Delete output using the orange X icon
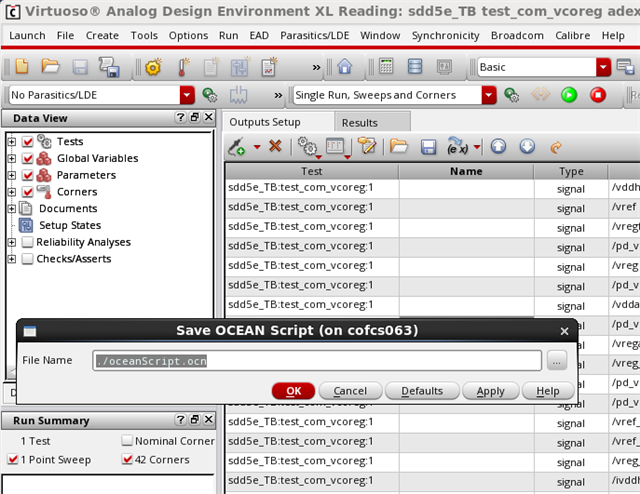The width and height of the screenshot is (640, 494). click(x=275, y=145)
